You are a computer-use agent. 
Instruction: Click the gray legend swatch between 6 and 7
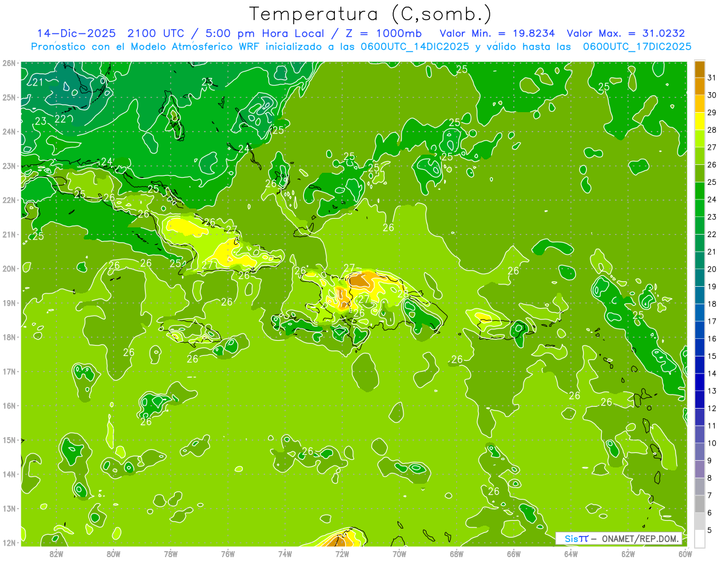(699, 504)
